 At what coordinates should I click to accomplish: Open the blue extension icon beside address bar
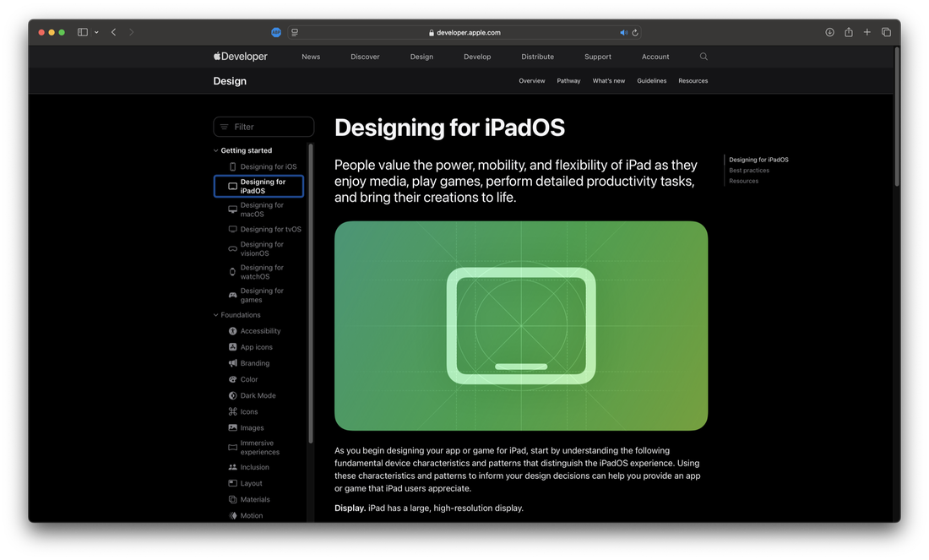pyautogui.click(x=276, y=33)
